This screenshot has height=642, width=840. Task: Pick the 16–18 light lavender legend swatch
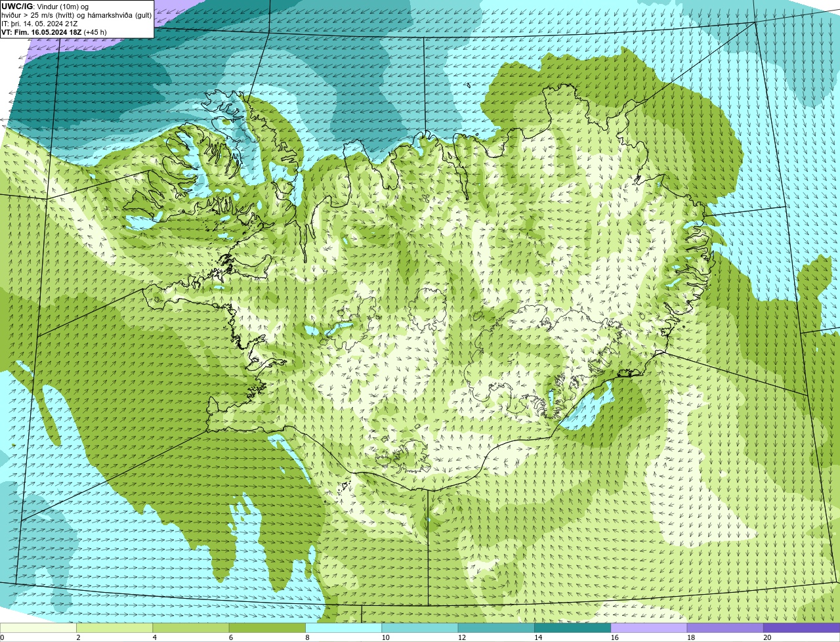[648, 628]
